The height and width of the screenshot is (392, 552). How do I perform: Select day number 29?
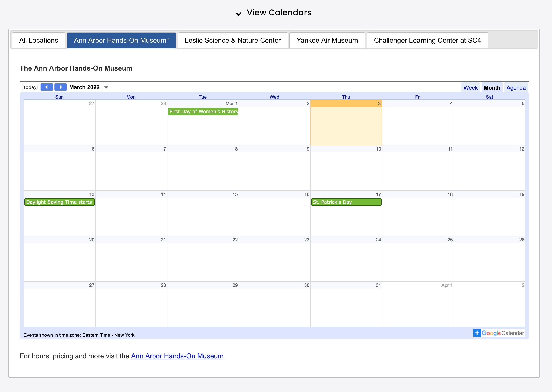click(x=235, y=285)
